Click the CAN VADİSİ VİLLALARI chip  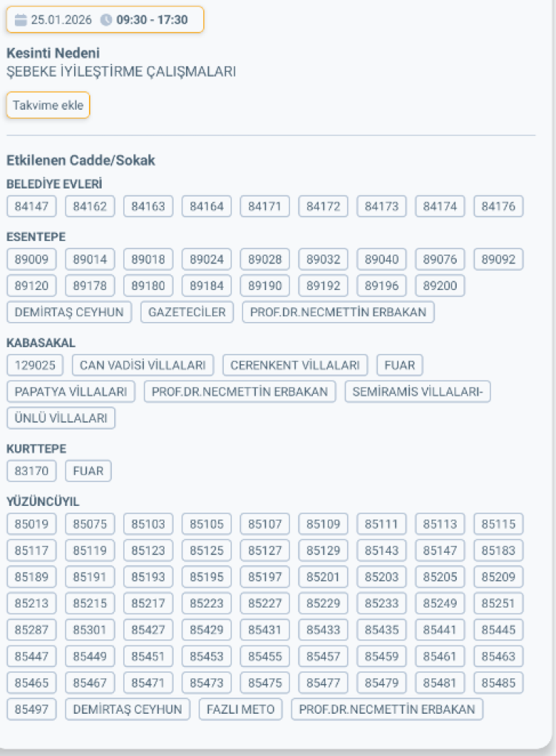143,365
